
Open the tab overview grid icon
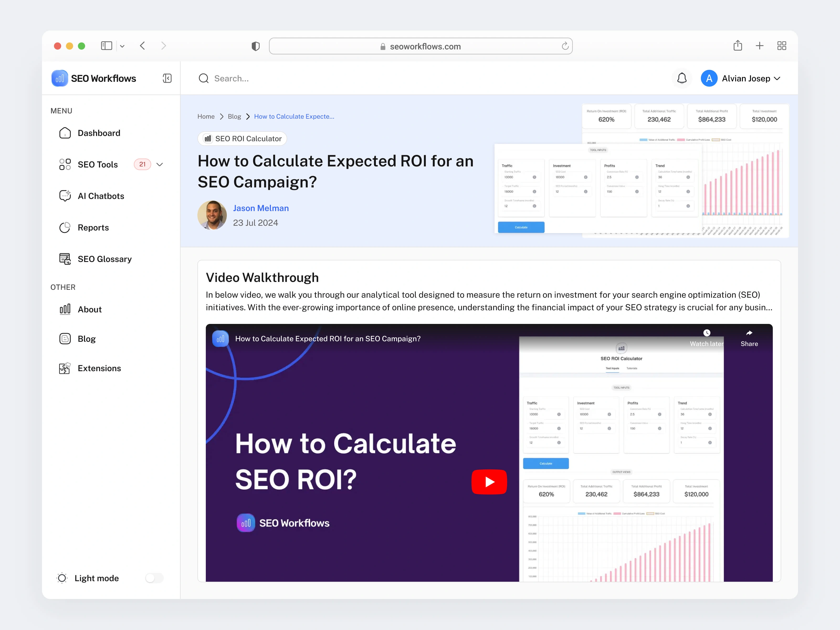click(781, 46)
